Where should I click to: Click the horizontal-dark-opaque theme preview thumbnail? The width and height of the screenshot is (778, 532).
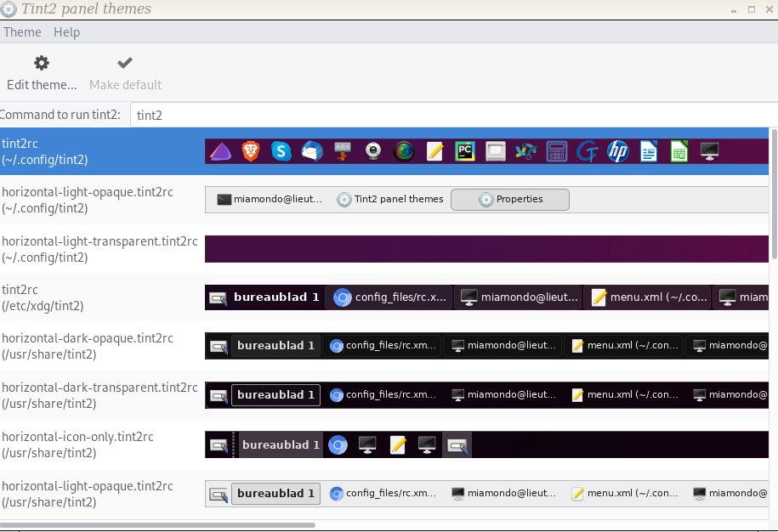[x=486, y=346]
